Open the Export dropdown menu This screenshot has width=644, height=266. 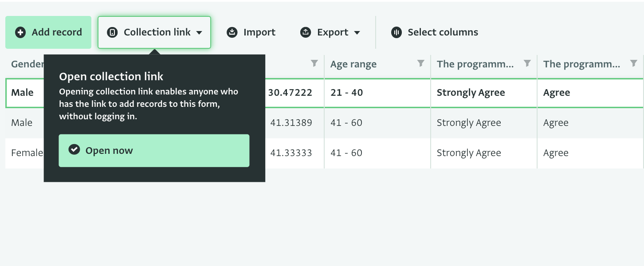[x=330, y=32]
